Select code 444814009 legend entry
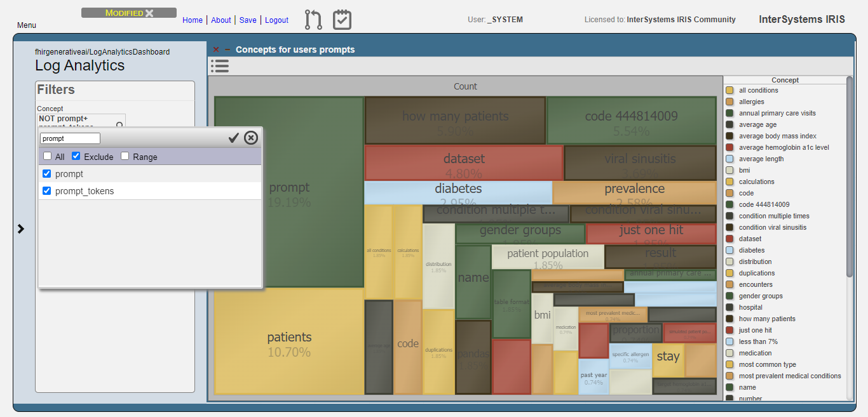This screenshot has width=868, height=417. [x=764, y=204]
